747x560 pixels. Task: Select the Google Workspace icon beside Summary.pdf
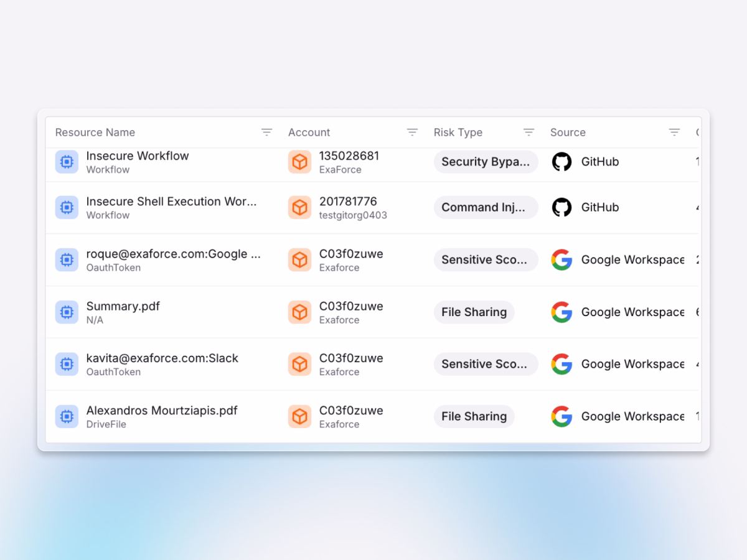coord(562,312)
